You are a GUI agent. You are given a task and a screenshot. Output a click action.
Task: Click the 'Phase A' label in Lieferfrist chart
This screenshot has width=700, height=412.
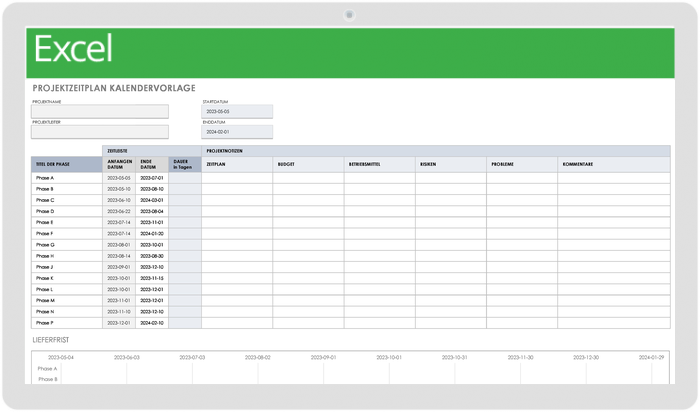(47, 369)
